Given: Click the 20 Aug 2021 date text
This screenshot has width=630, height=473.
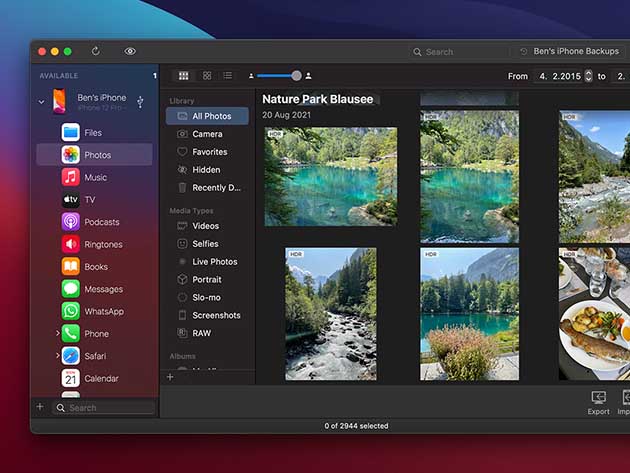Looking at the screenshot, I should pos(286,115).
